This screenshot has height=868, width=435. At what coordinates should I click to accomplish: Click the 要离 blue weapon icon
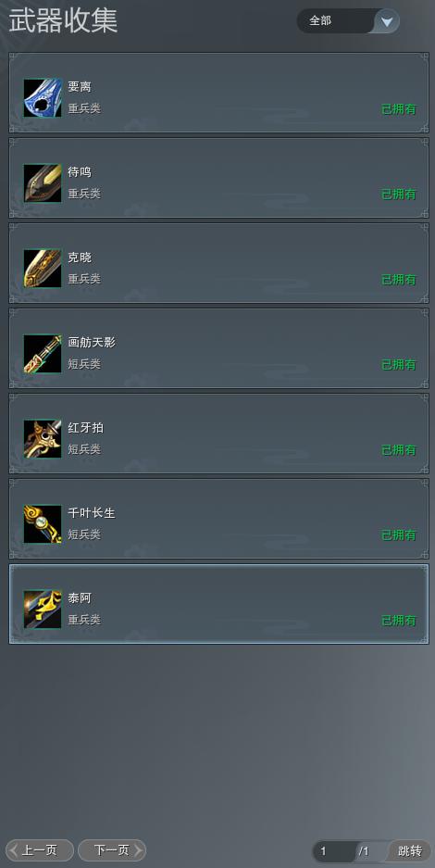tap(43, 97)
